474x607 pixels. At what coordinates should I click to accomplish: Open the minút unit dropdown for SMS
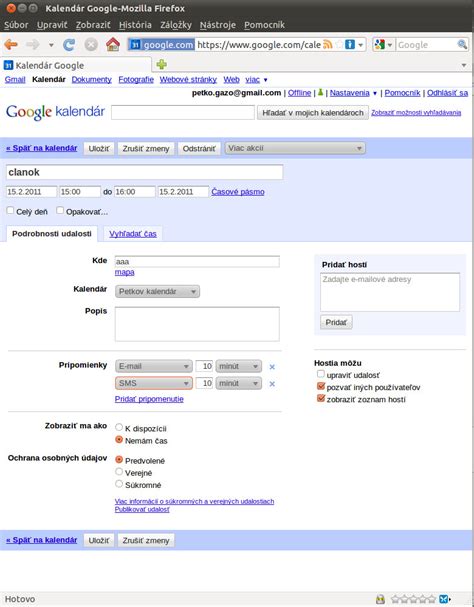point(239,383)
